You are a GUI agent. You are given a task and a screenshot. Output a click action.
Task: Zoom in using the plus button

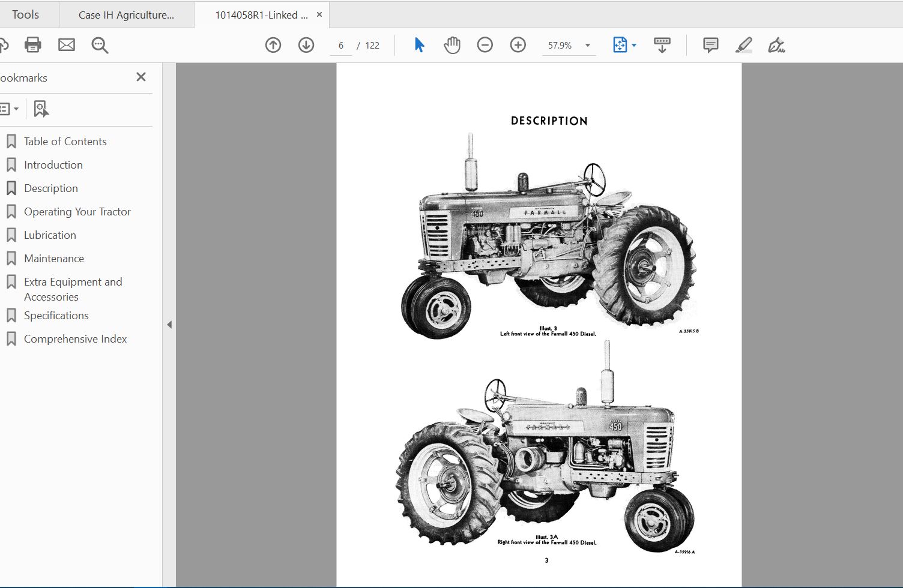pyautogui.click(x=518, y=45)
